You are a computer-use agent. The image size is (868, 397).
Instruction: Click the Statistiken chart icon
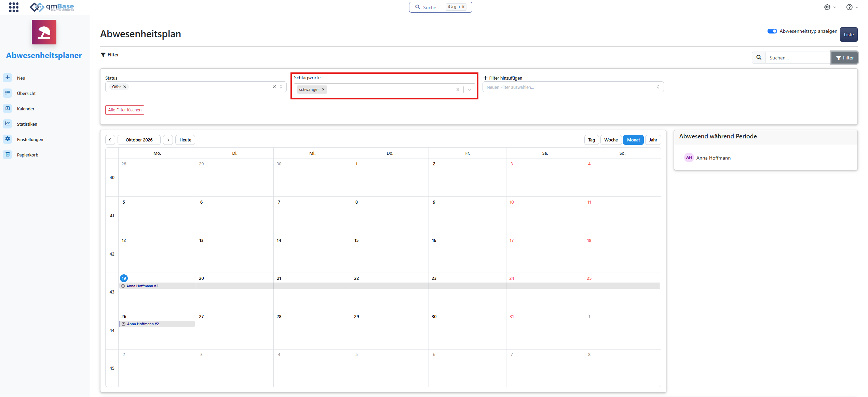8,124
